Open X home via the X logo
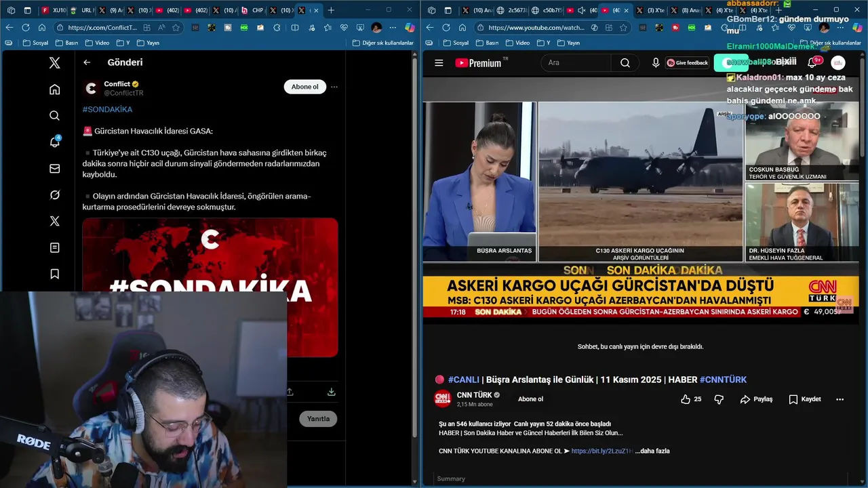868x488 pixels. 55,63
